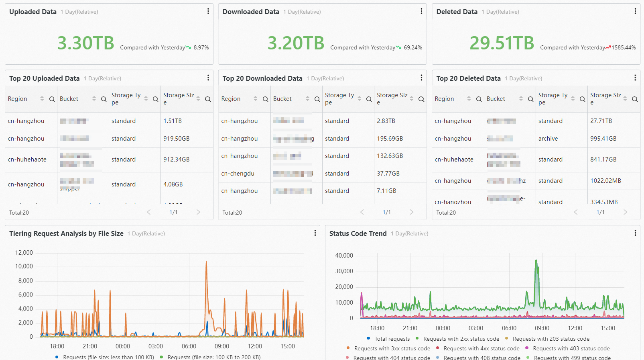Go to previous page in Top 20 Downloaded table

(362, 212)
